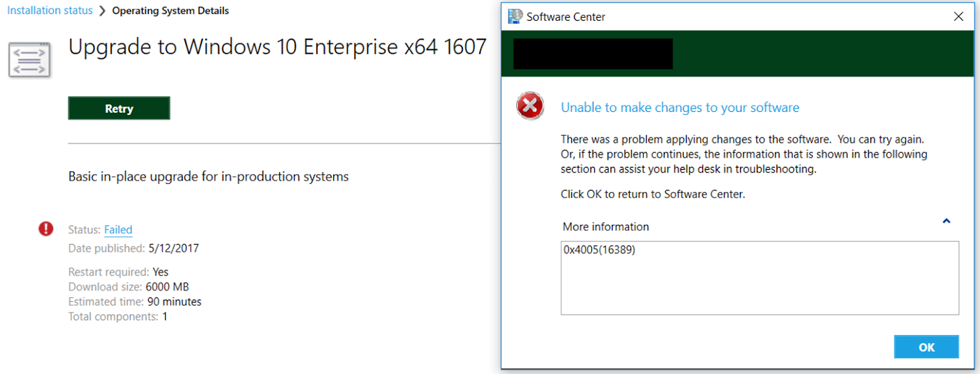The image size is (980, 374).
Task: Close the Software Center dialog
Action: pyautogui.click(x=959, y=17)
